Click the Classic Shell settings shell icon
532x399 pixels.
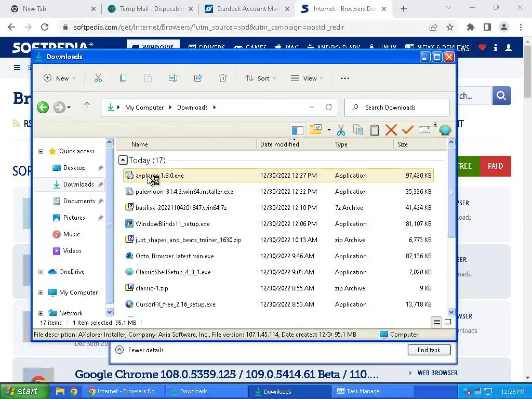[x=445, y=130]
